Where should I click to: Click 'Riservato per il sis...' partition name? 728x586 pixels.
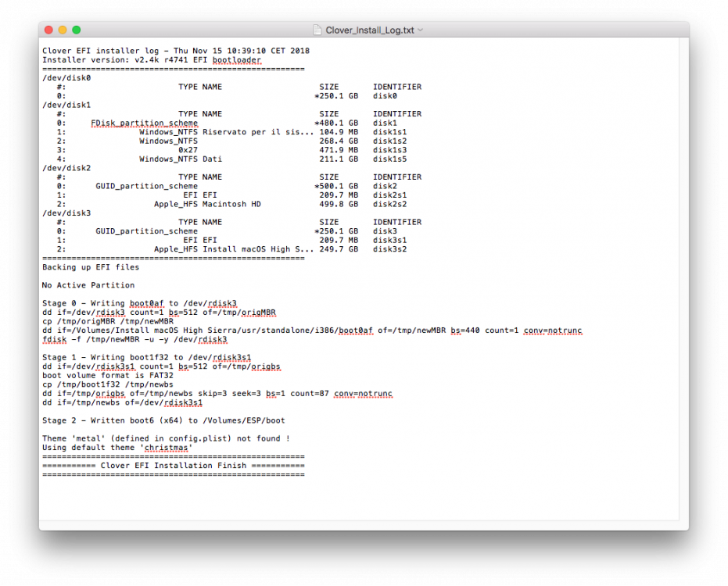pos(258,132)
